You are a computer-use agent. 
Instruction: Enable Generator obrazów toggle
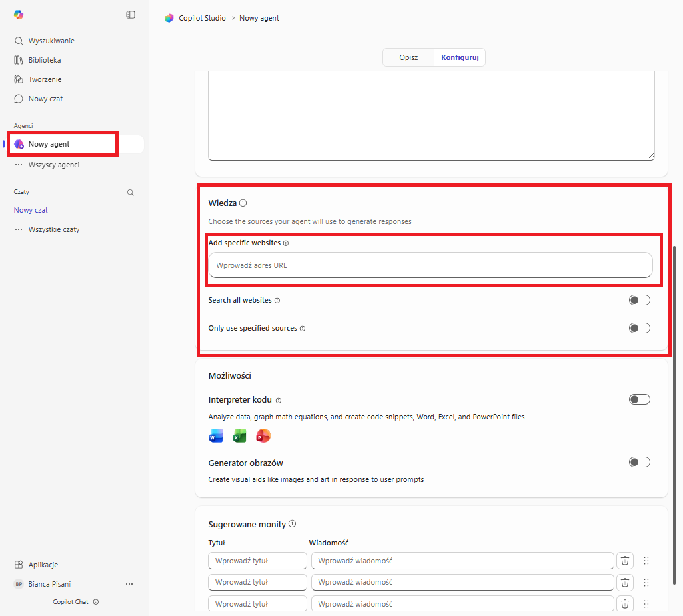(x=639, y=462)
